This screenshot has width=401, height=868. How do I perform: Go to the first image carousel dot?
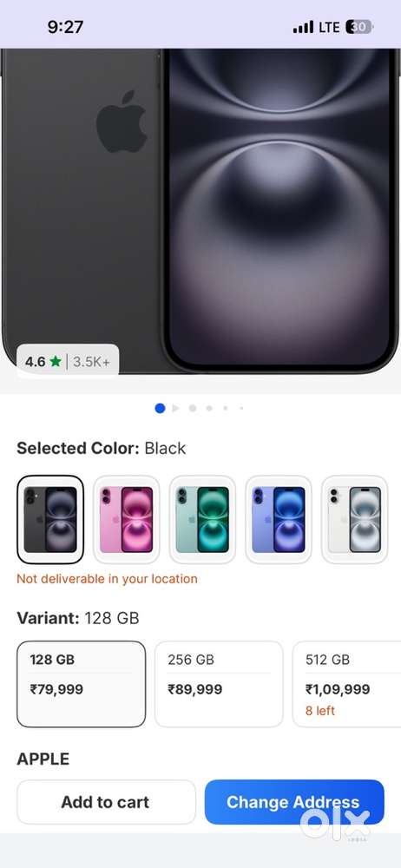tap(160, 408)
